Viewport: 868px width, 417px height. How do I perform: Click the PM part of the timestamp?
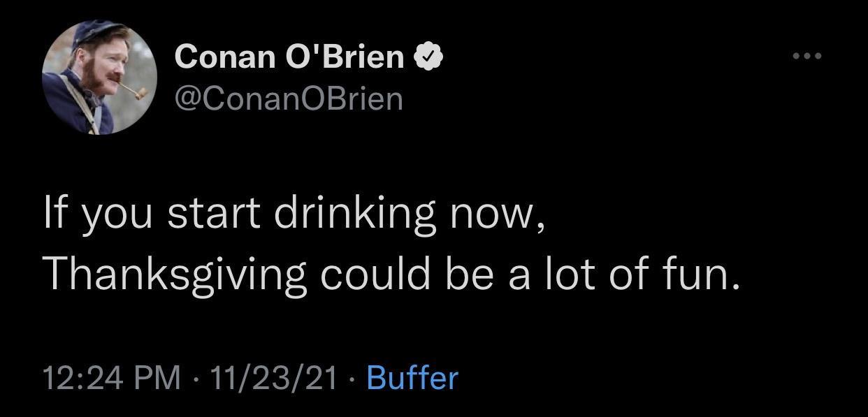click(x=158, y=378)
